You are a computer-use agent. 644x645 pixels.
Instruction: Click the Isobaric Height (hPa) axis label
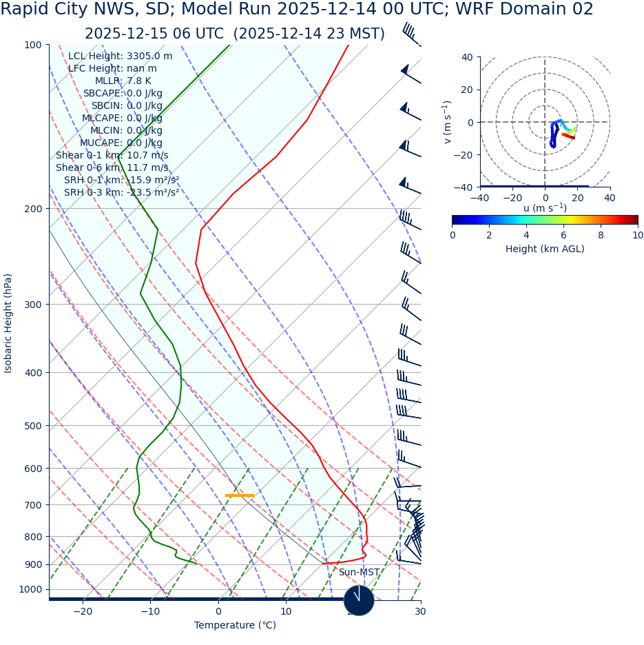click(x=8, y=323)
